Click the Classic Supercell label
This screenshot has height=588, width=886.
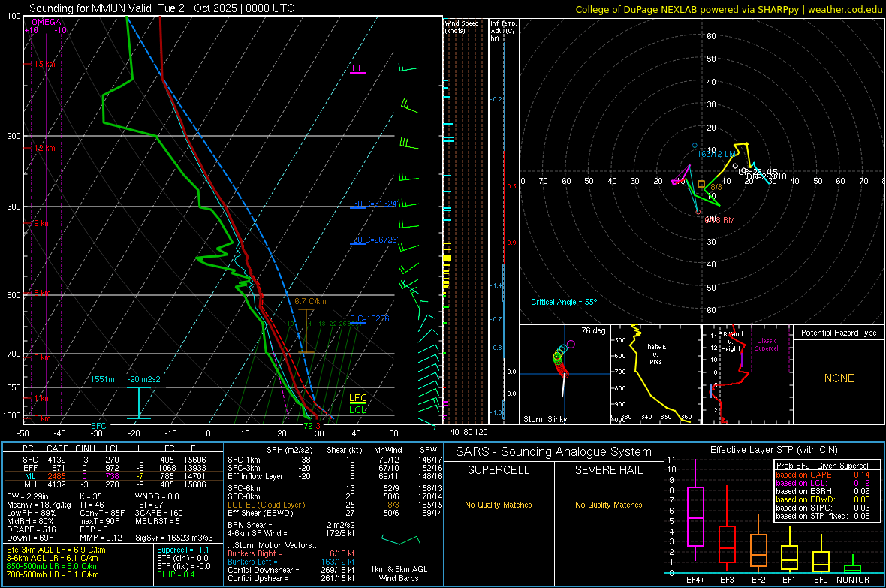click(x=767, y=345)
